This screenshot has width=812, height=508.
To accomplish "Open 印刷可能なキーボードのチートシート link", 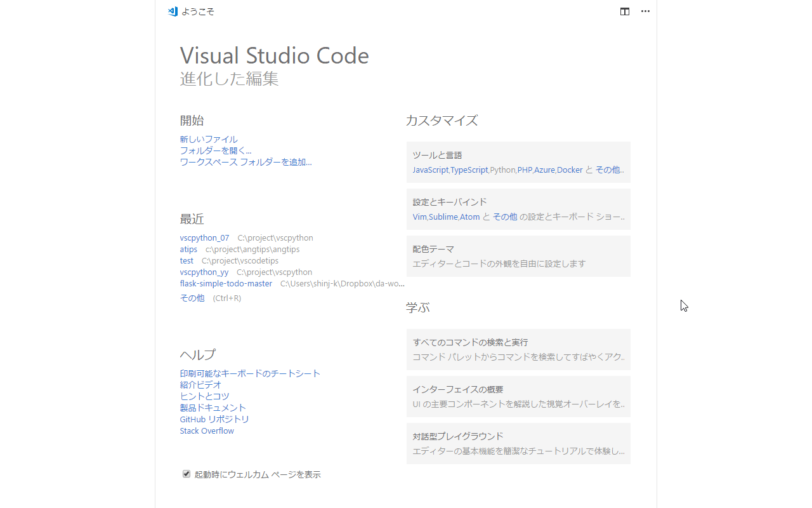I will (x=250, y=373).
